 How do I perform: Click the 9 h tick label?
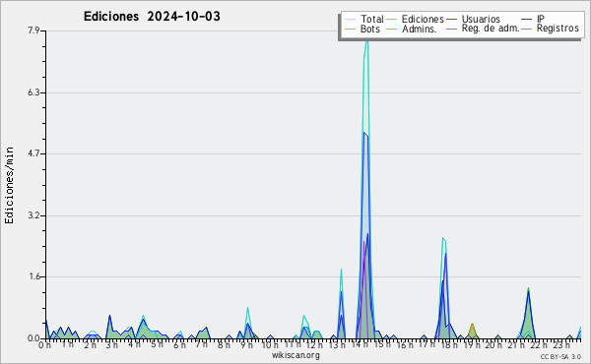pyautogui.click(x=246, y=344)
